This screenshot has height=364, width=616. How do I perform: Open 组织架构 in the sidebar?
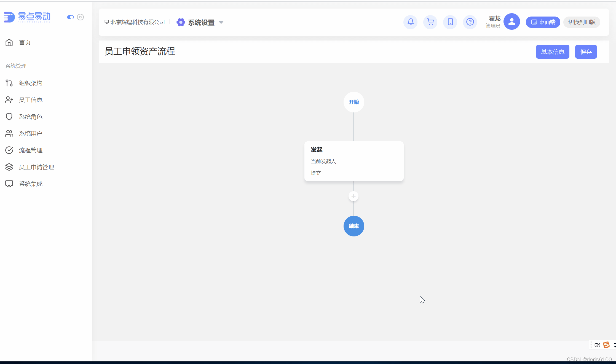[31, 83]
